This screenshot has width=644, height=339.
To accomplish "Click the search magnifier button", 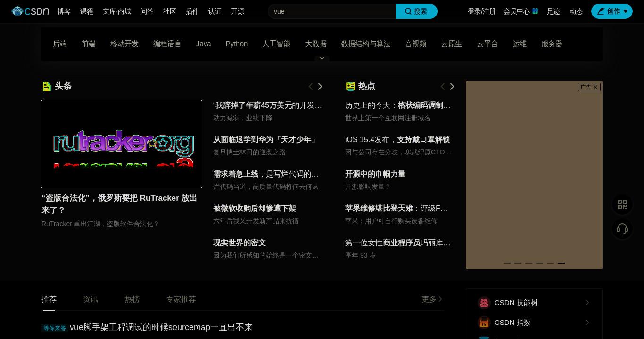I will (x=417, y=11).
